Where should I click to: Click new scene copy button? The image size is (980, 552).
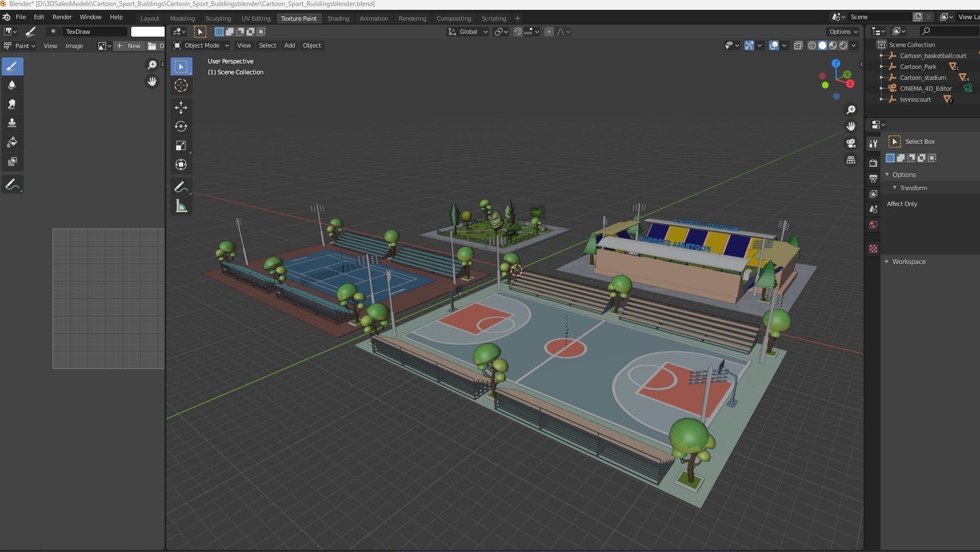pyautogui.click(x=918, y=17)
